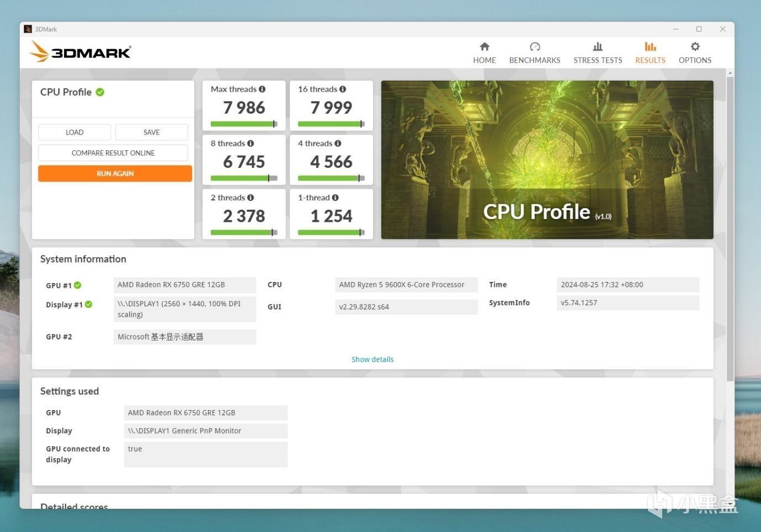The height and width of the screenshot is (532, 761).
Task: Click the Benchmarks gauge icon
Action: coord(535,46)
